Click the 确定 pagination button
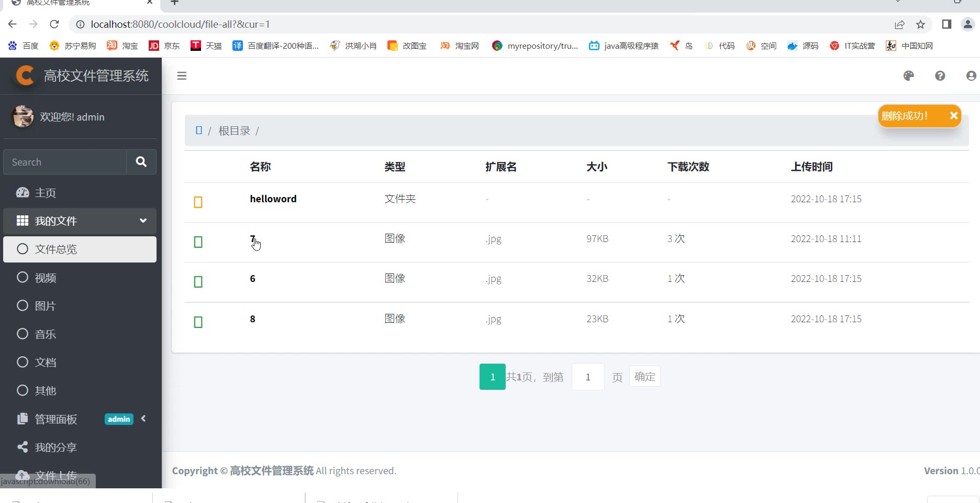This screenshot has width=980, height=503. [644, 377]
